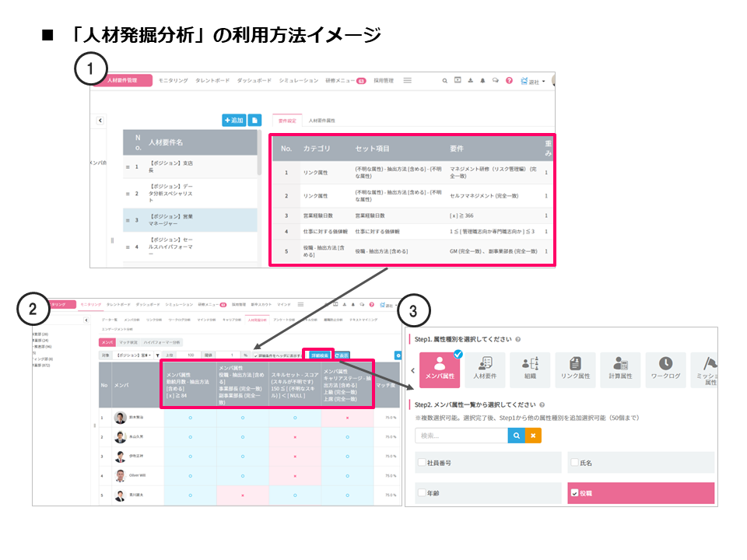Open the 退社 user dropdown in panel 1 header
Viewport: 747px width, 560px height.
click(x=533, y=82)
